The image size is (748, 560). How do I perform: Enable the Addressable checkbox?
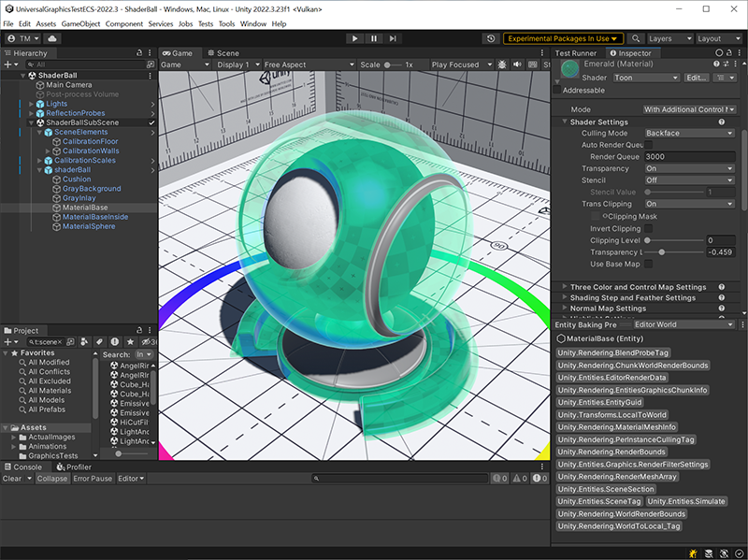[558, 91]
